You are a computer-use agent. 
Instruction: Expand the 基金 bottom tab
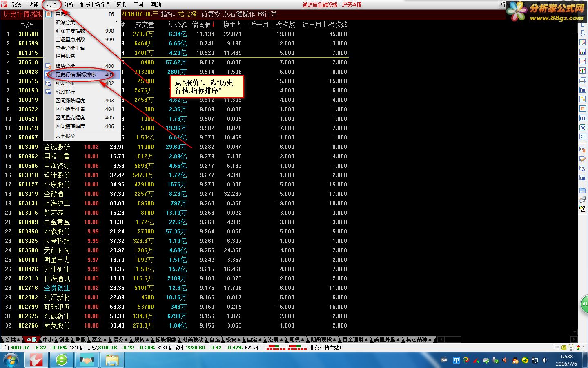[99, 339]
